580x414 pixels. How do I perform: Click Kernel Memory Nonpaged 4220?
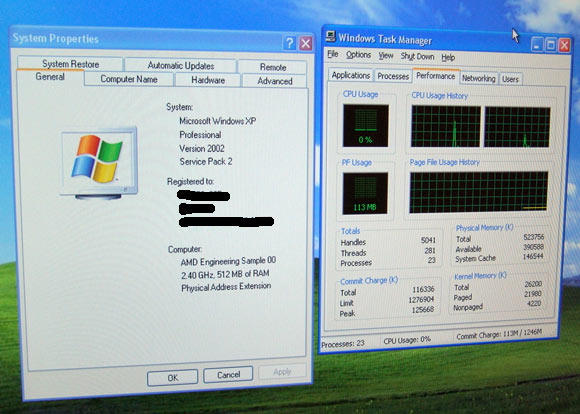[x=534, y=303]
